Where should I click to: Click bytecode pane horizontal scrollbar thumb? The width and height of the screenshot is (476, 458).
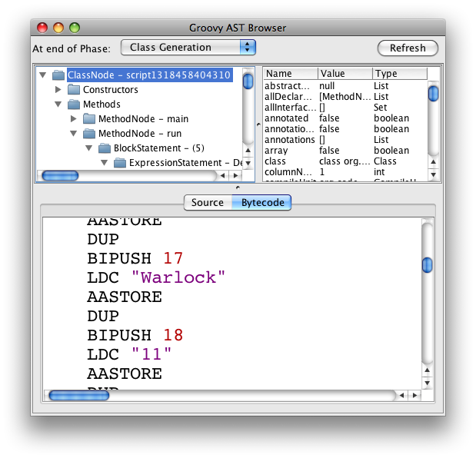(79, 396)
